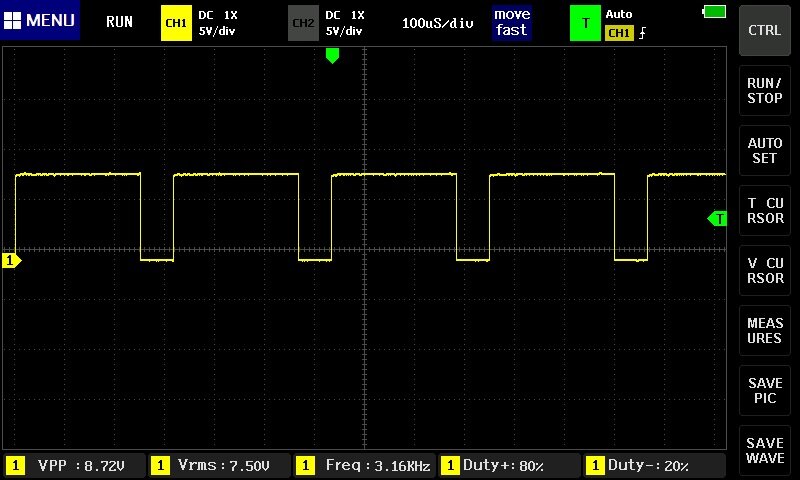Click the AUTO SET button
This screenshot has width=800, height=480.
coord(764,150)
